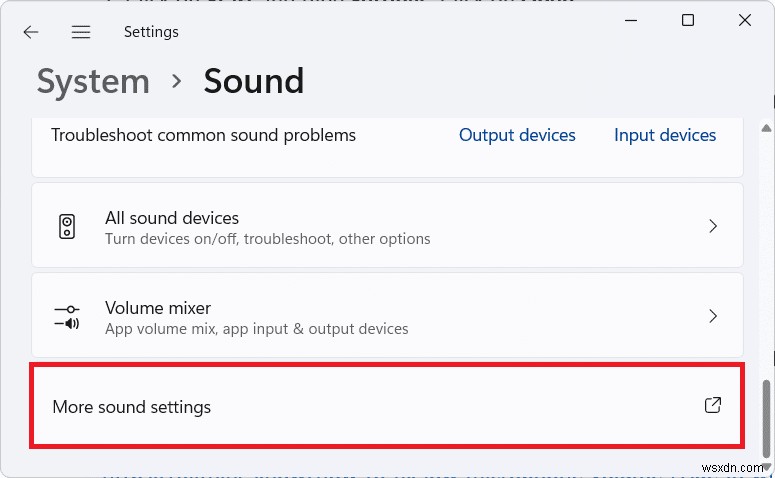
Task: Click the Volume mixer slider icon
Action: [x=67, y=317]
